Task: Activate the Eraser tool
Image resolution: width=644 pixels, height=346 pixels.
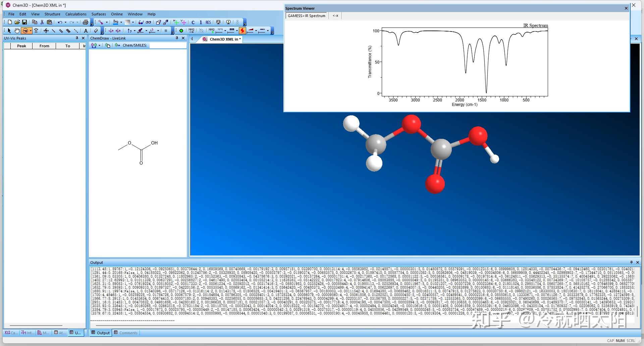Action: pos(96,31)
